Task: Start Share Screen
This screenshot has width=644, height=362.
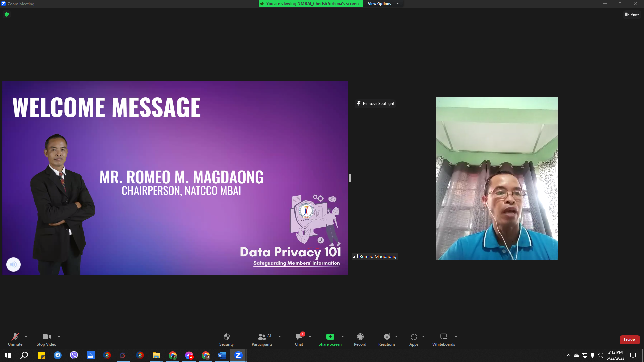Action: pyautogui.click(x=330, y=339)
